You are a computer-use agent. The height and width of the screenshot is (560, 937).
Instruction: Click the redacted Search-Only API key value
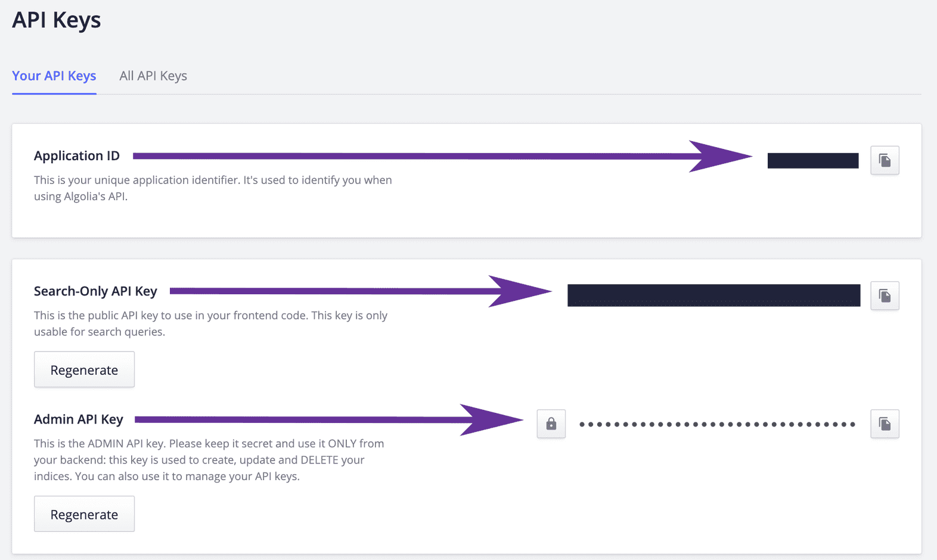pyautogui.click(x=713, y=295)
